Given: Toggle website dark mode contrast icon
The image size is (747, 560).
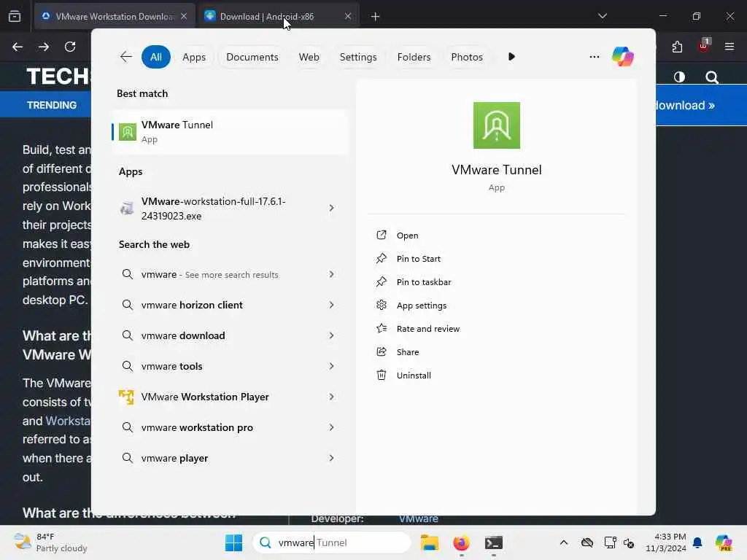Looking at the screenshot, I should pos(679,77).
